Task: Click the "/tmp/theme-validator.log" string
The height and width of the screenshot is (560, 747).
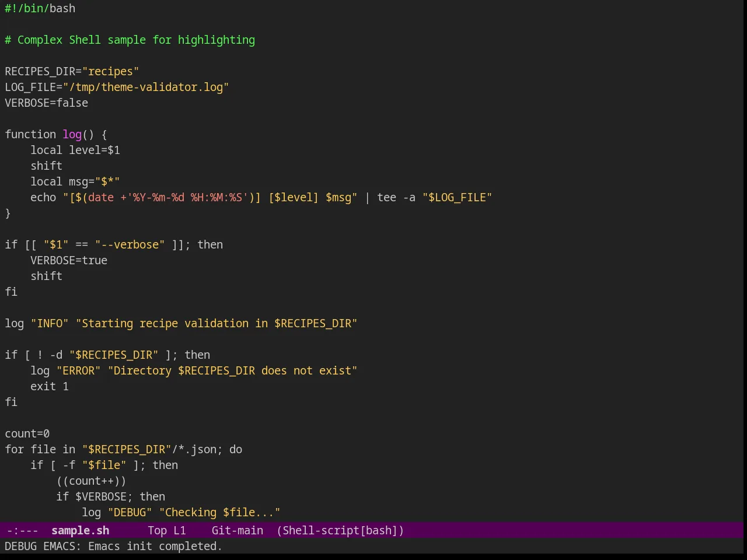Action: click(146, 87)
